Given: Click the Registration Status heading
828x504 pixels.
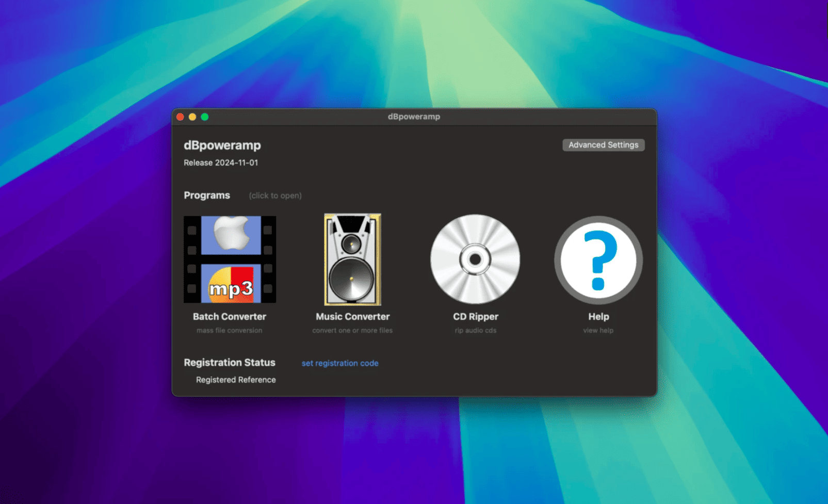Looking at the screenshot, I should click(x=230, y=363).
